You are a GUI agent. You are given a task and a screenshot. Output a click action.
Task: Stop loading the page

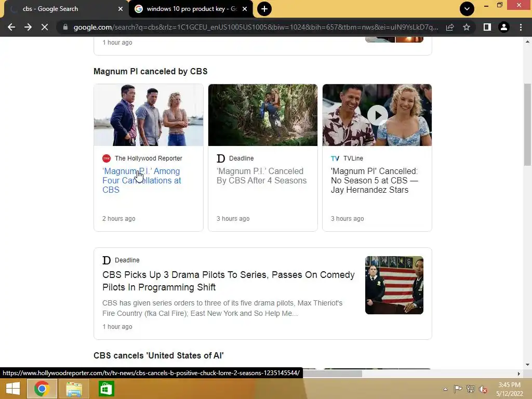[x=45, y=27]
